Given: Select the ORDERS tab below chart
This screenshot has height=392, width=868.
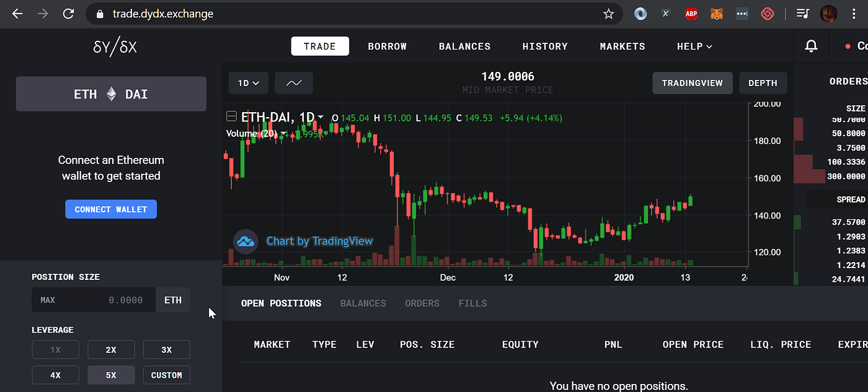Looking at the screenshot, I should 422,303.
